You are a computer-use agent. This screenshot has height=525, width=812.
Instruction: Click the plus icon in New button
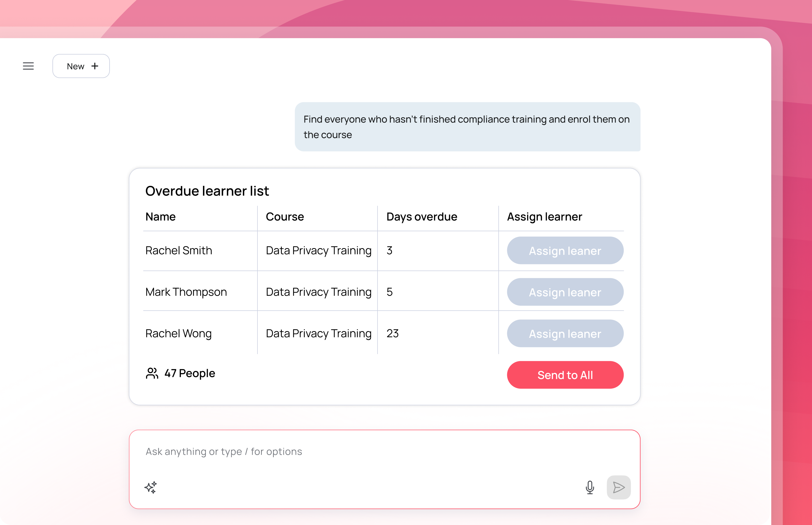[95, 66]
